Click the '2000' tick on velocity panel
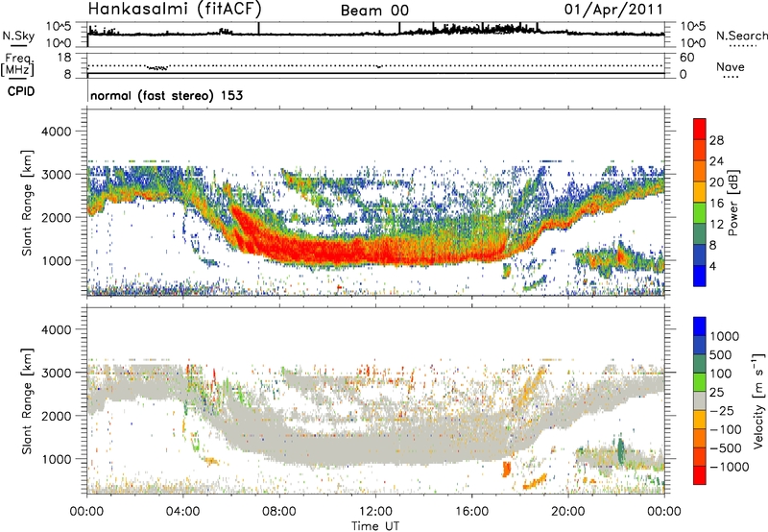This screenshot has height=532, width=768. 56,416
